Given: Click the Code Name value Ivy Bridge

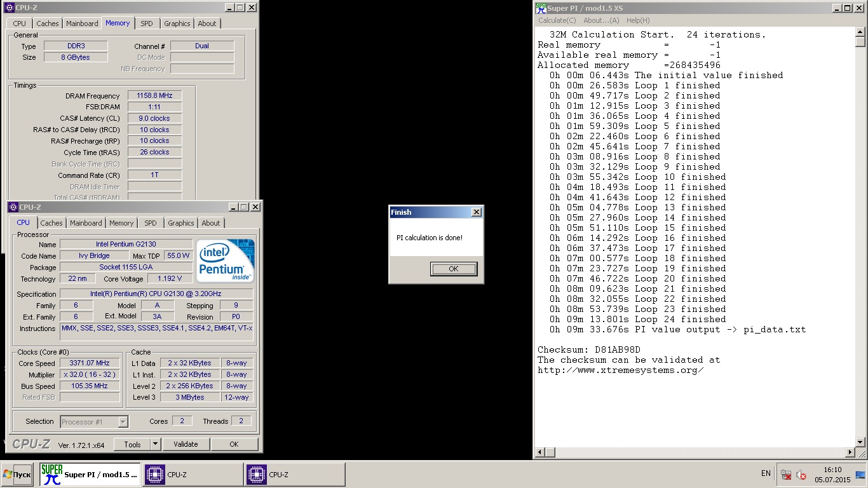Looking at the screenshot, I should tap(94, 255).
